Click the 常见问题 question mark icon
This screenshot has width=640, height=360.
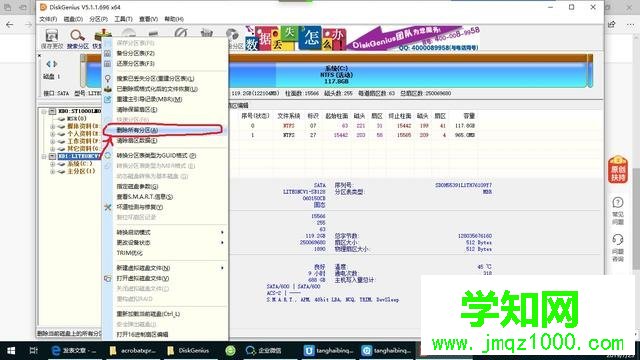tap(618, 203)
